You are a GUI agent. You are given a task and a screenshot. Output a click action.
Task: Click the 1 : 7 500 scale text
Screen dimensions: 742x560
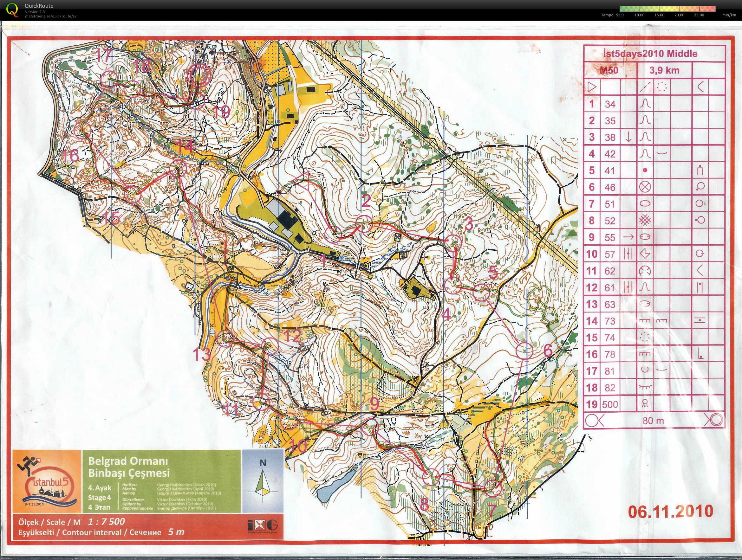pos(107,521)
